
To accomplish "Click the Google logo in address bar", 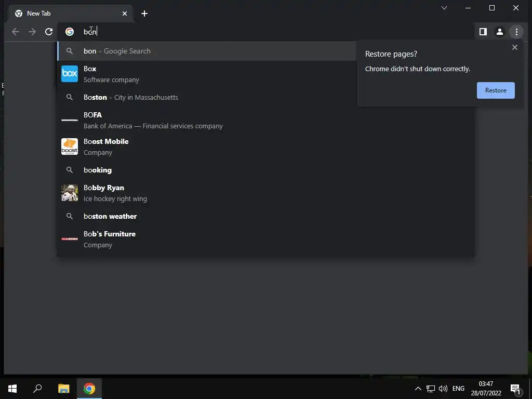I will coord(70,32).
